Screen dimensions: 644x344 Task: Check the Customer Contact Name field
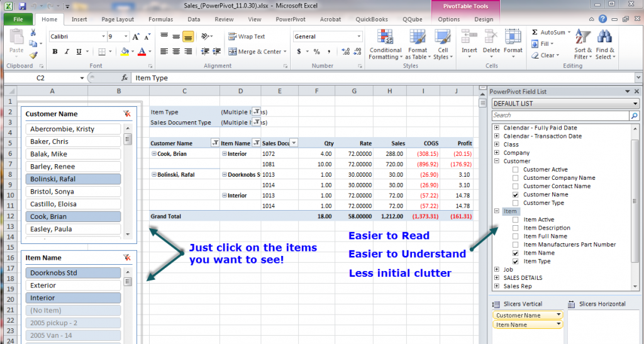click(x=516, y=186)
